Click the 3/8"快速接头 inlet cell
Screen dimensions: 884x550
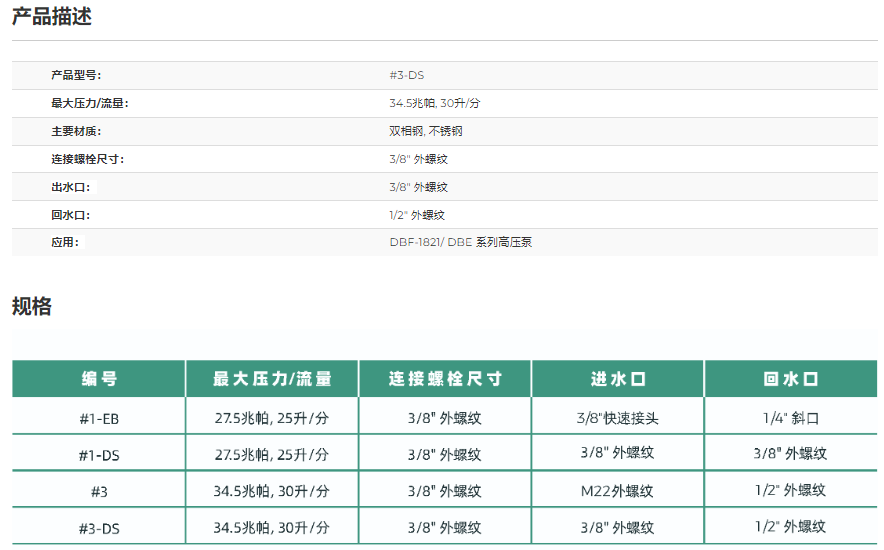click(x=617, y=418)
